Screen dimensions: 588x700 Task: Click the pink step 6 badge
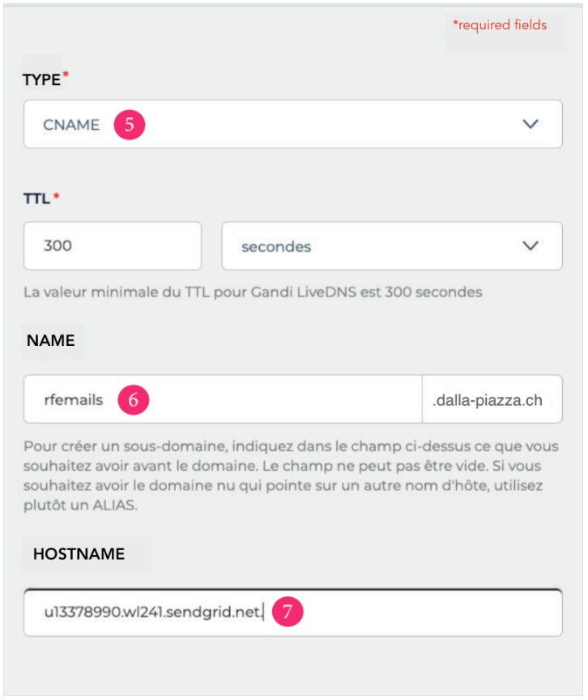(134, 399)
